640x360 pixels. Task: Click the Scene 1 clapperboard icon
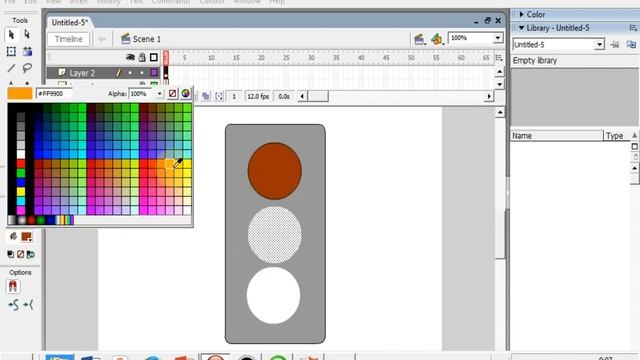pos(126,39)
